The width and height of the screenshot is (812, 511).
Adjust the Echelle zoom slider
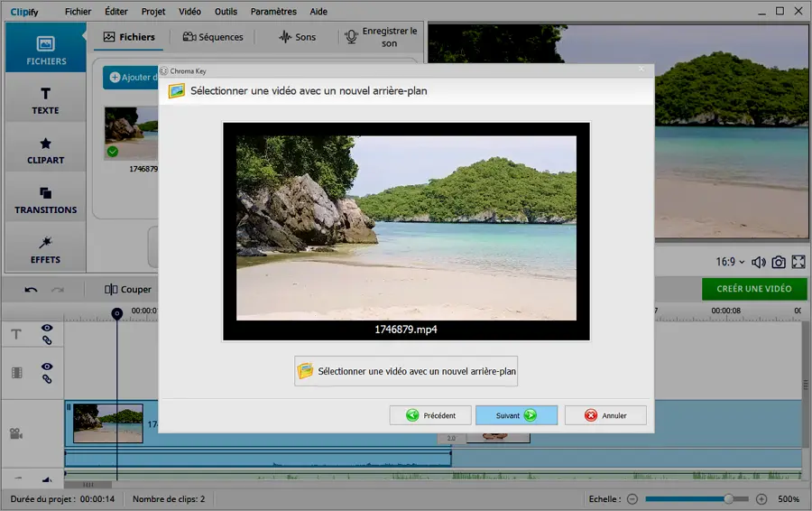[697, 499]
